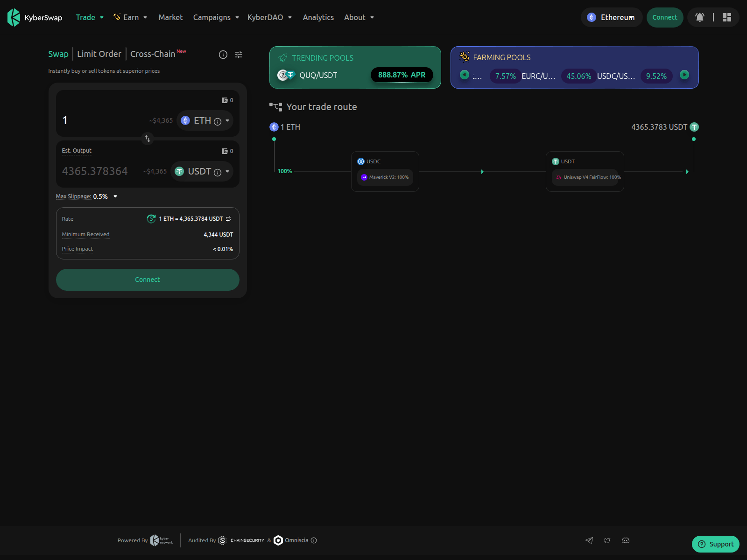Click the rate refresh countdown icon
The image size is (747, 560).
pos(151,219)
